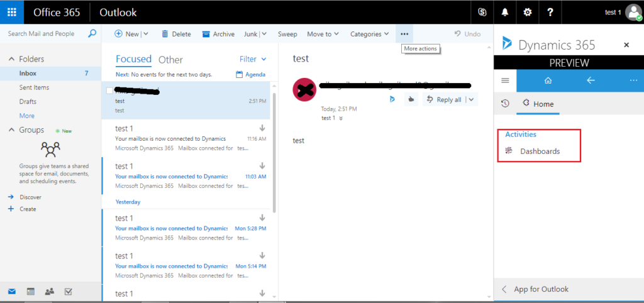Click down arrow on Mon 5:14 PM email
Screen dimensions: 644x303
[x=262, y=255]
